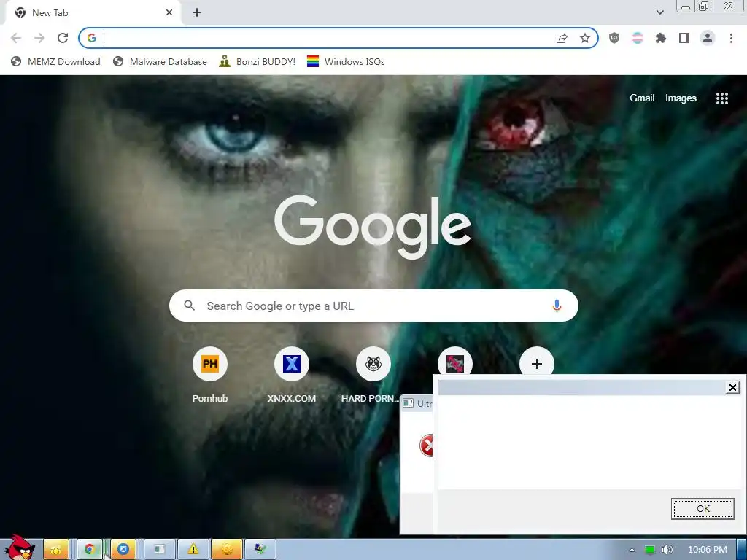Open the Malware Database bookmark
The width and height of the screenshot is (747, 560).
pos(160,61)
